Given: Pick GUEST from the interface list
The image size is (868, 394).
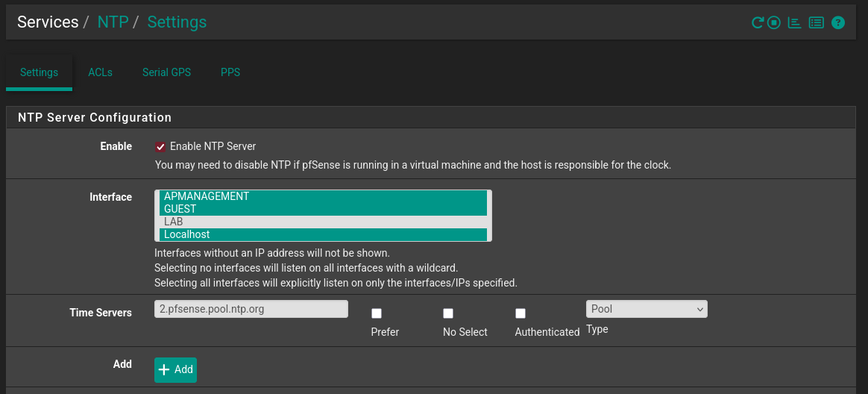Looking at the screenshot, I should coord(322,209).
